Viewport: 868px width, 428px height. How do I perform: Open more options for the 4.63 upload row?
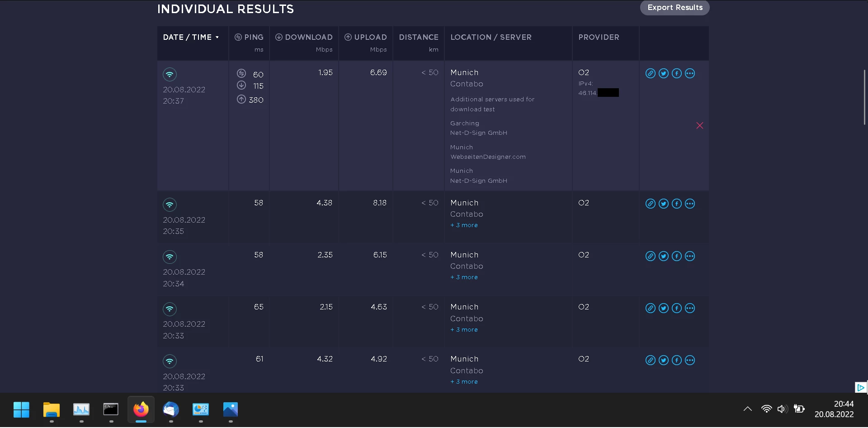click(689, 308)
